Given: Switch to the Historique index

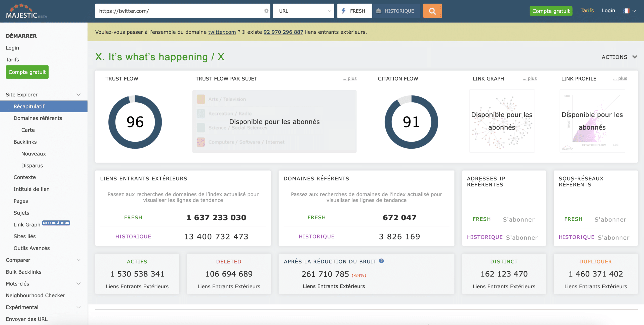Looking at the screenshot, I should [396, 11].
